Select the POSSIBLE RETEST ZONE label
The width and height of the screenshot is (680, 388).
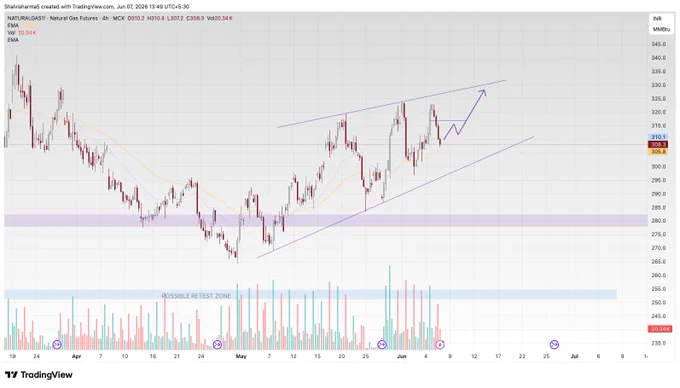click(x=196, y=296)
